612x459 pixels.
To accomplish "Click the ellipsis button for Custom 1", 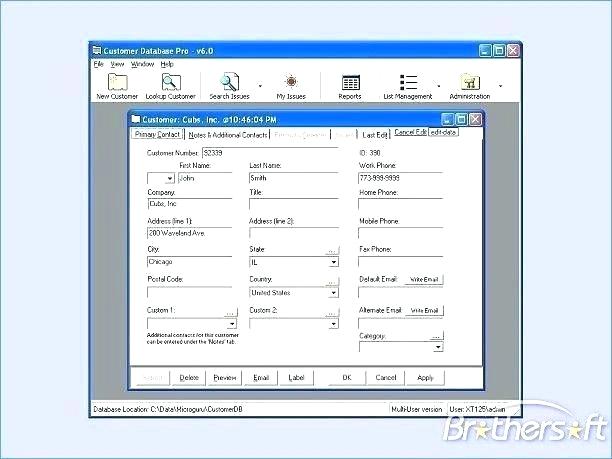I will pos(231,312).
